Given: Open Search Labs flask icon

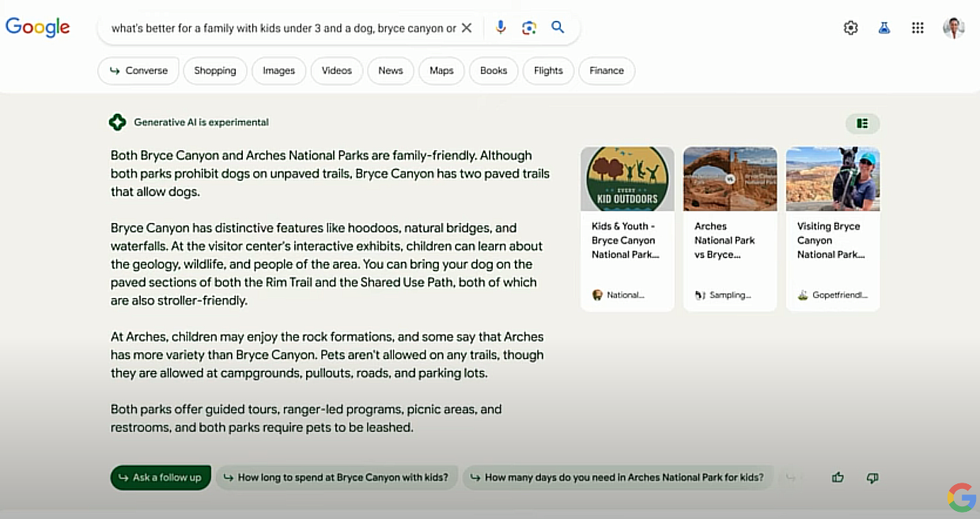Looking at the screenshot, I should tap(884, 28).
